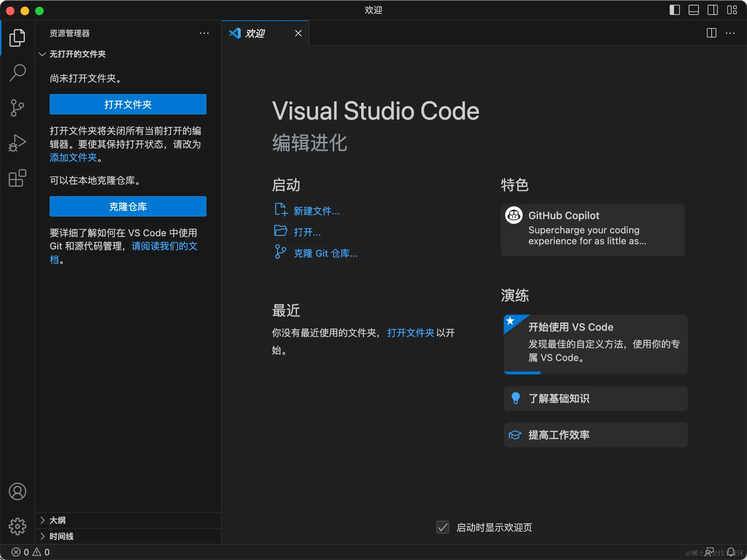Open the Accounts menu icon
This screenshot has width=747, height=560.
(17, 491)
